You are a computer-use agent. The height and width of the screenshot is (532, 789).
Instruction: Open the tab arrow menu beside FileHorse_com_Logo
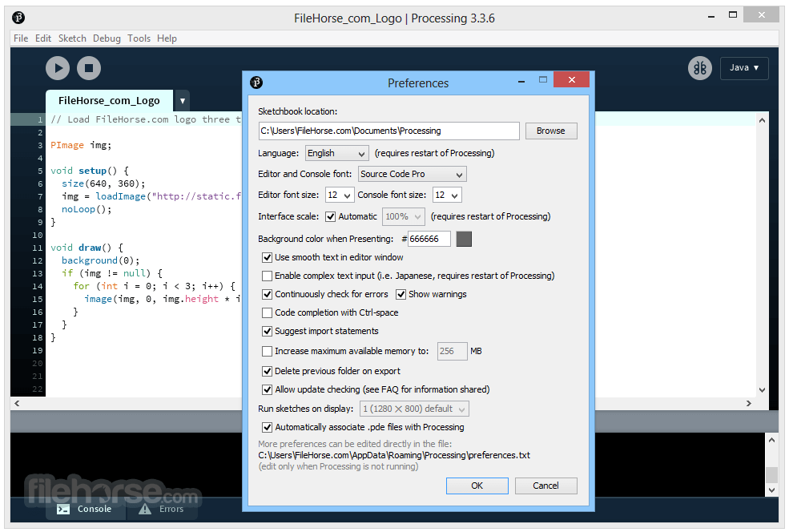(182, 101)
